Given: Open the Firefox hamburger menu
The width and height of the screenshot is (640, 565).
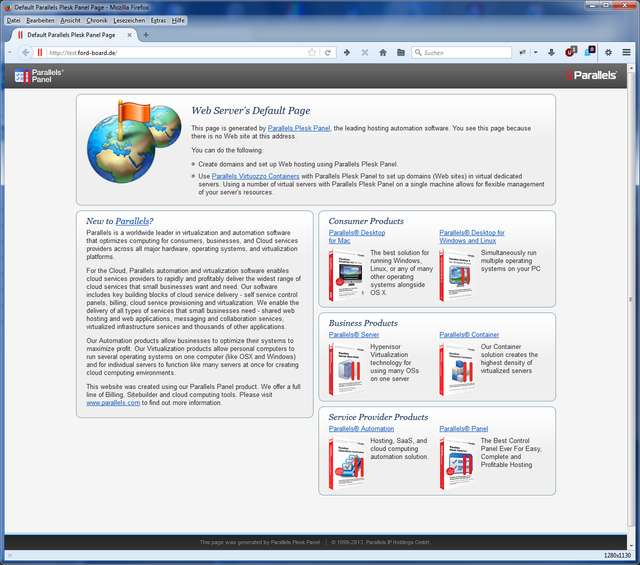Looking at the screenshot, I should click(x=627, y=52).
